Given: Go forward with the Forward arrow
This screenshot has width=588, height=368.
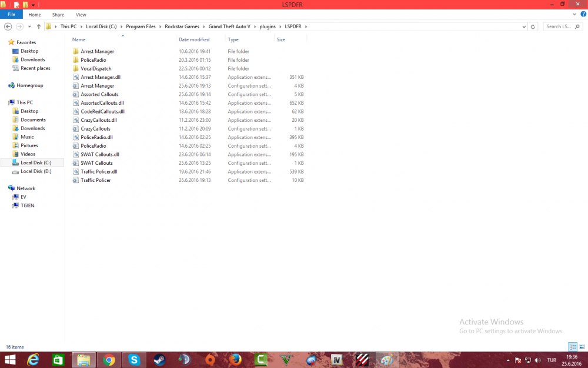Looking at the screenshot, I should [19, 26].
